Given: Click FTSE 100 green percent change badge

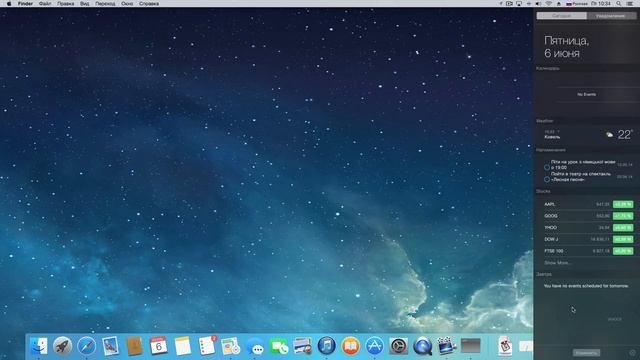Looking at the screenshot, I should tap(623, 251).
